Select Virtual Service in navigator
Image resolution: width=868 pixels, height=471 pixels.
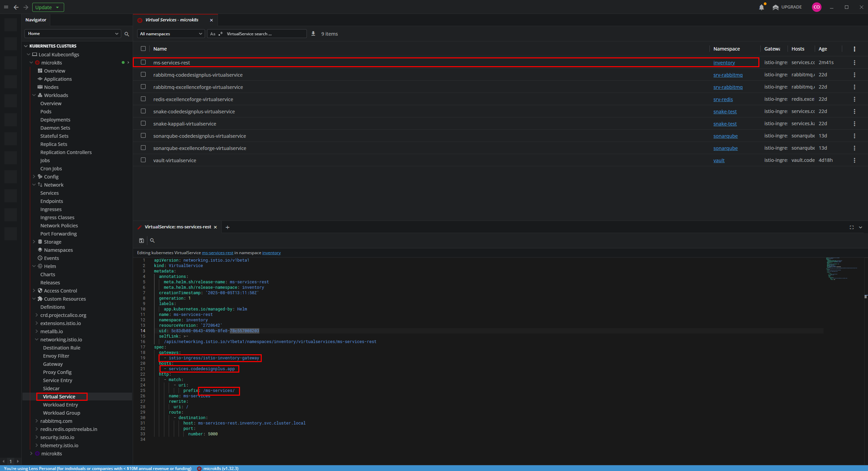coord(59,397)
